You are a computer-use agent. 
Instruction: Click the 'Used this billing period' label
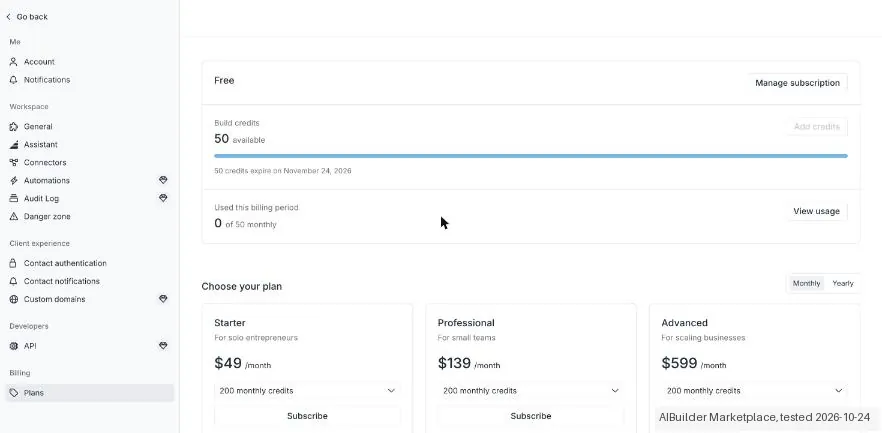click(x=256, y=208)
